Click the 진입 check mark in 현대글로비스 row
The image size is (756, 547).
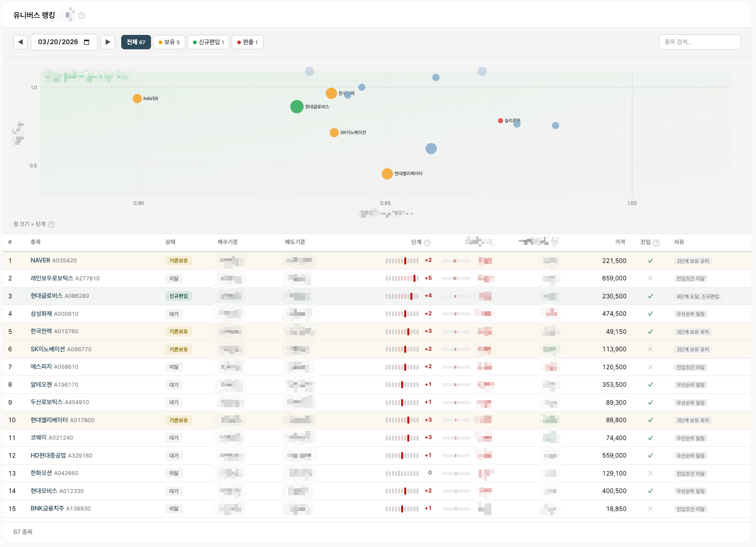650,296
